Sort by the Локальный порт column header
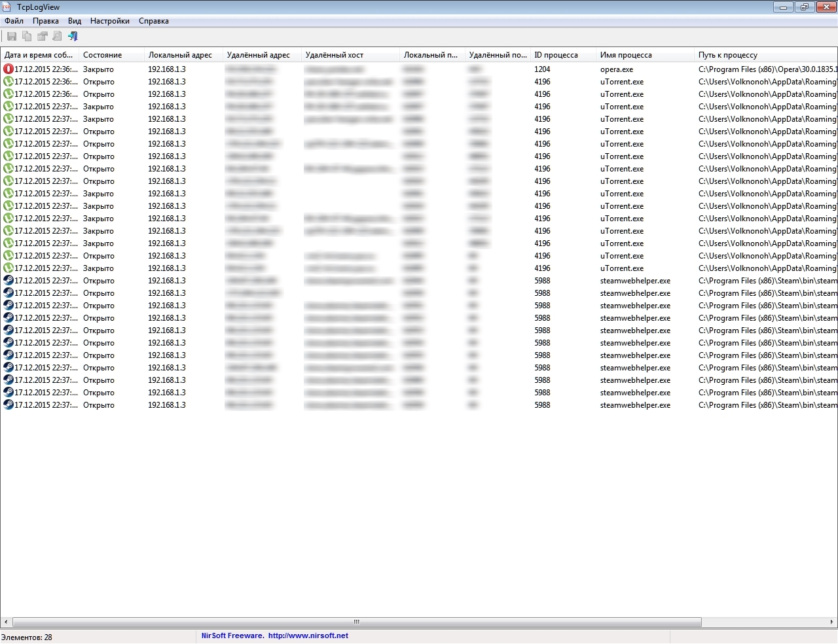838x644 pixels. pos(432,55)
